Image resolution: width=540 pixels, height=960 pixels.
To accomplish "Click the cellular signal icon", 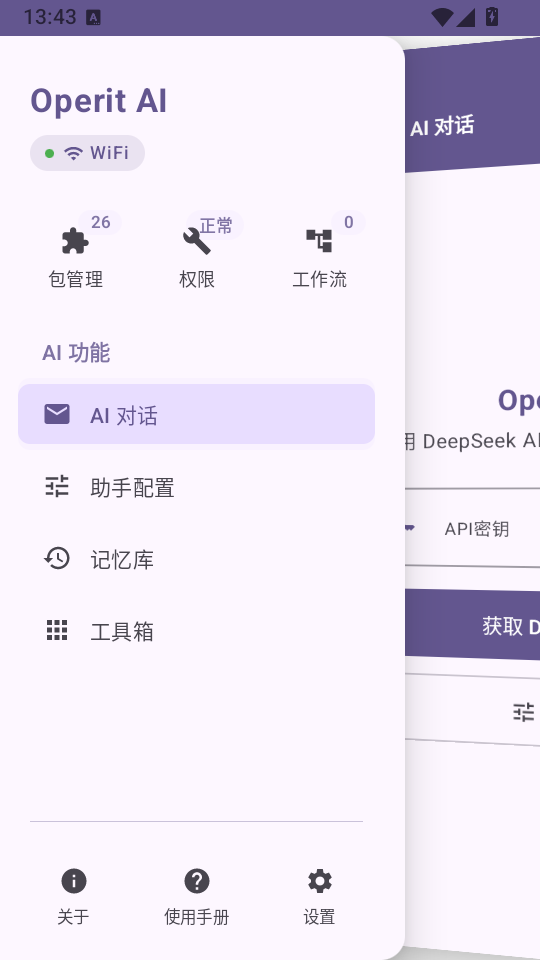I will 466,17.
